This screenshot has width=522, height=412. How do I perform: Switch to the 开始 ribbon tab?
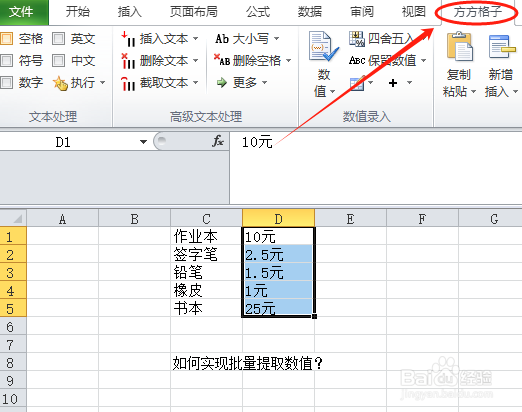pos(78,12)
